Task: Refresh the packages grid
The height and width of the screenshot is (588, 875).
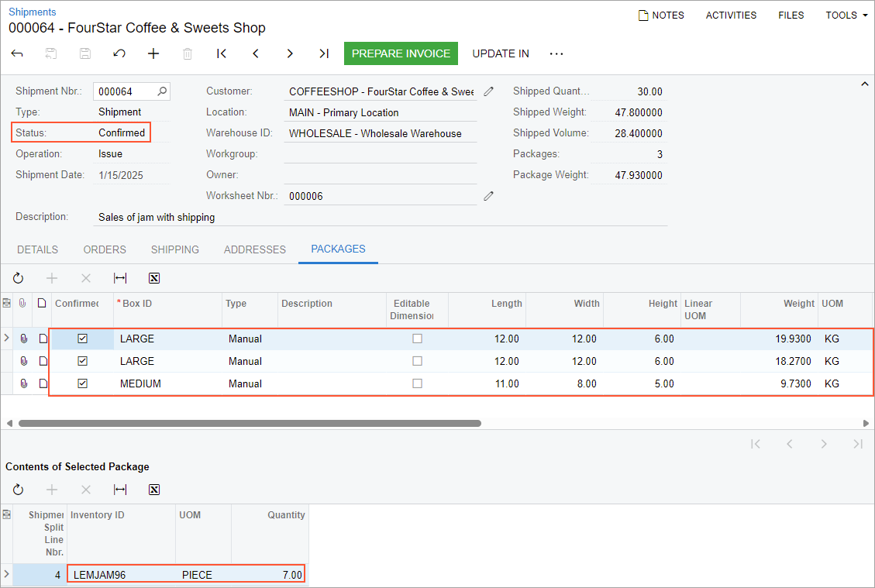Action: coord(18,278)
